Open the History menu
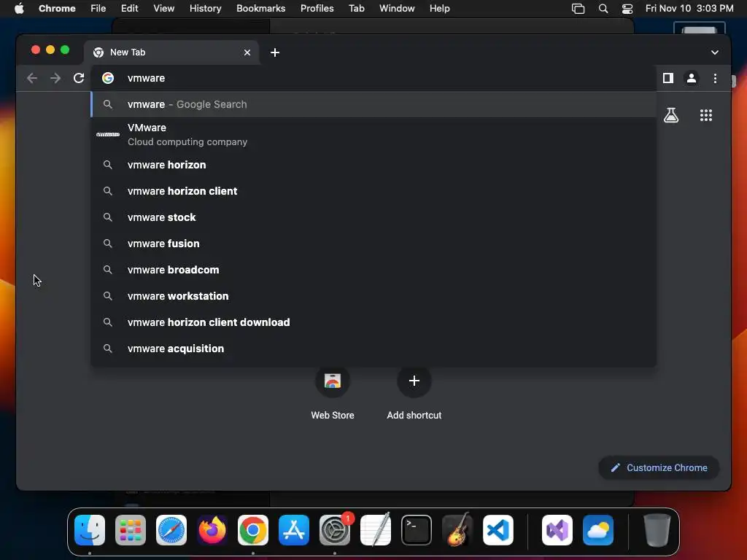Screen dimensions: 747x560 coord(205,9)
